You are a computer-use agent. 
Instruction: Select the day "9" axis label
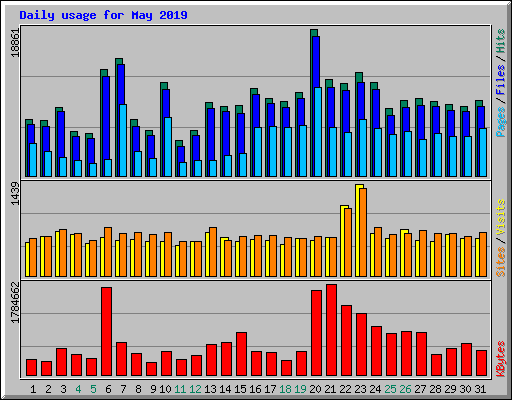[x=153, y=389]
